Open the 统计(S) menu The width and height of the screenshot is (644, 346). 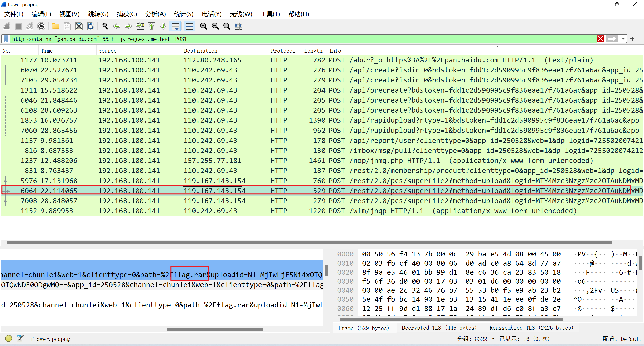183,14
